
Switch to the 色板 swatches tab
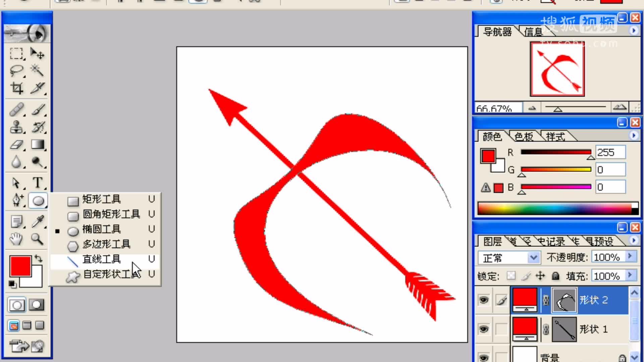(x=524, y=136)
